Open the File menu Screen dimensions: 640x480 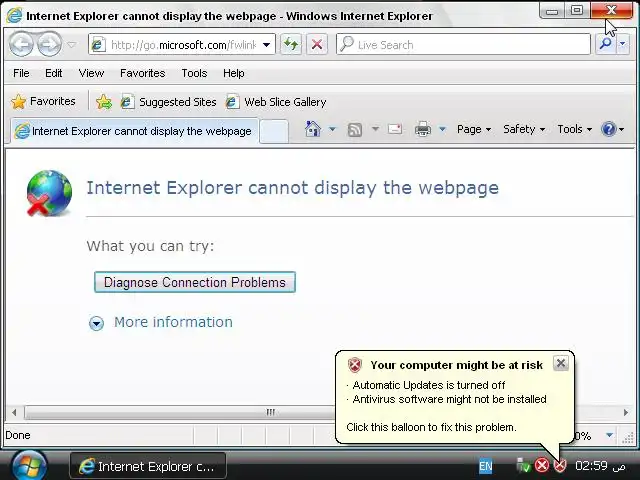click(21, 73)
